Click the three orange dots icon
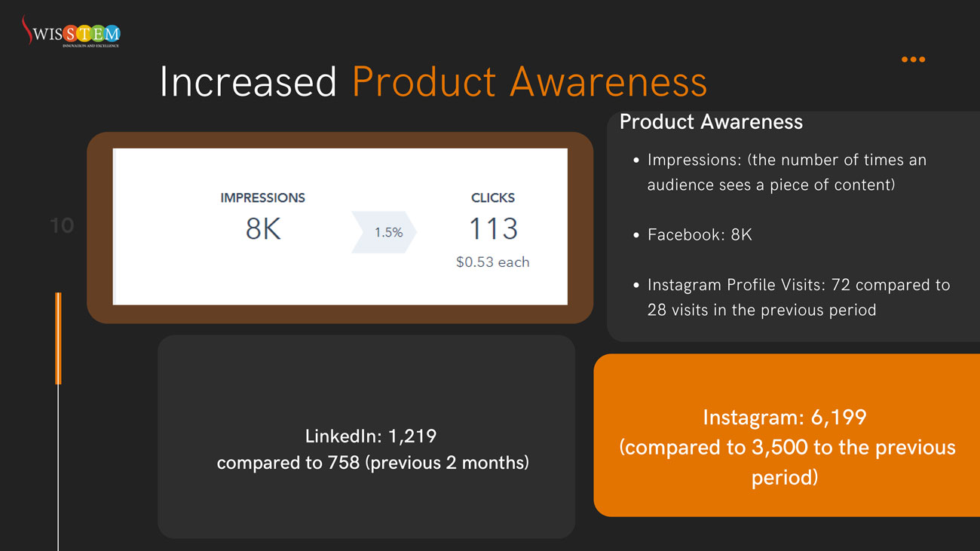 pos(913,60)
